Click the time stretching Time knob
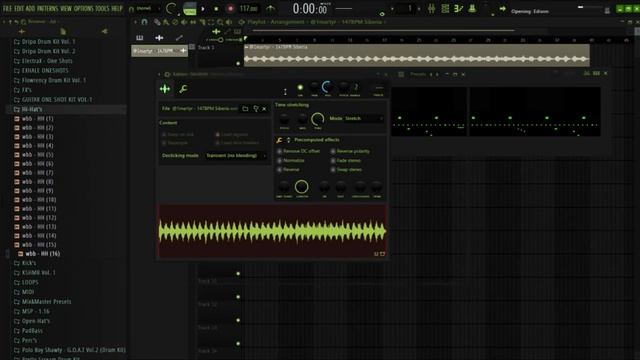This screenshot has width=640, height=360. [318, 119]
